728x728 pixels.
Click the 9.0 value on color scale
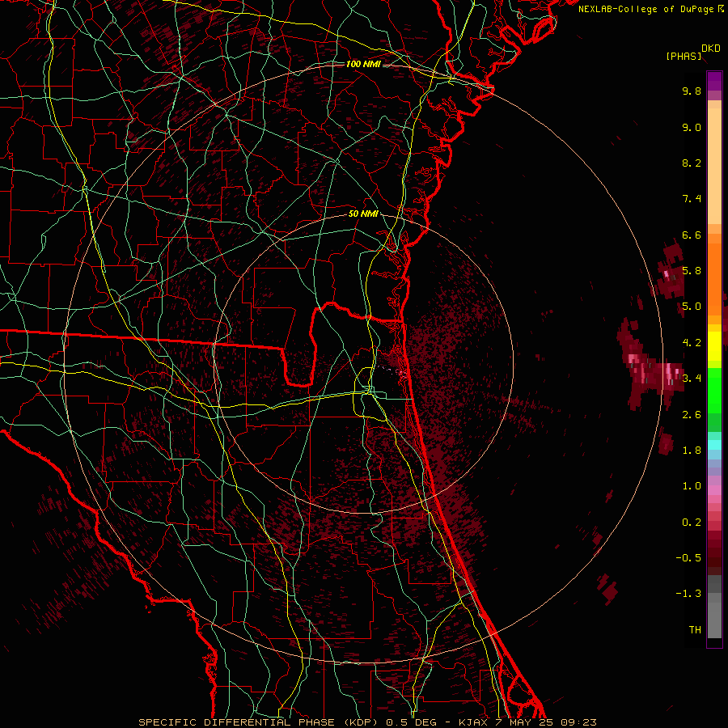[692, 127]
